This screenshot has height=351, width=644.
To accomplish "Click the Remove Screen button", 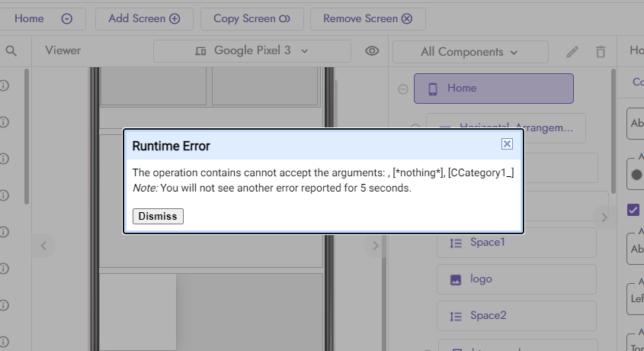I will (367, 18).
